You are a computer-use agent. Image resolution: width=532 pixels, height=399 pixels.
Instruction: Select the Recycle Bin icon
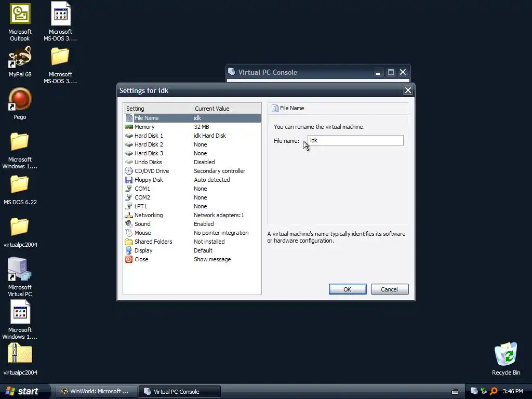pos(506,354)
